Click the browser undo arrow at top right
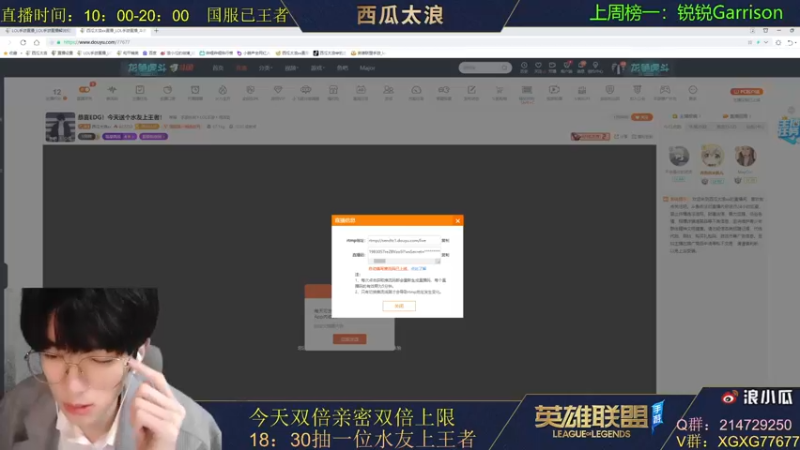The image size is (800, 450). (x=791, y=42)
